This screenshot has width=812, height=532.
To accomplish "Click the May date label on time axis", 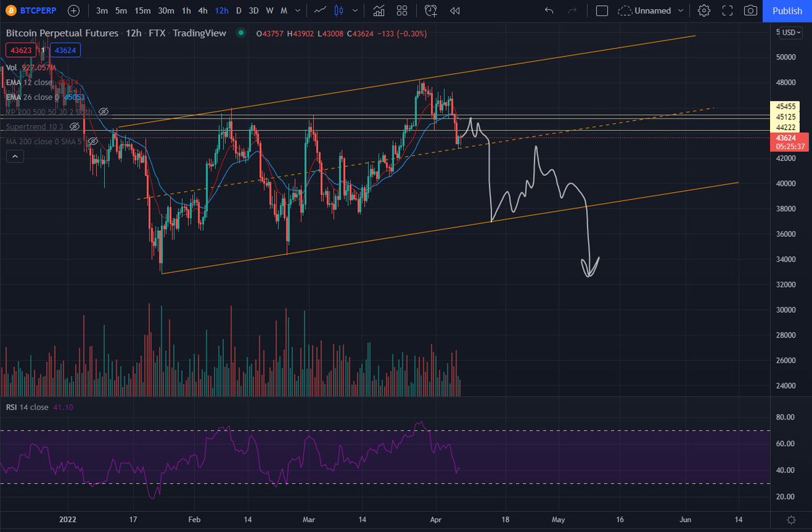I will click(558, 519).
